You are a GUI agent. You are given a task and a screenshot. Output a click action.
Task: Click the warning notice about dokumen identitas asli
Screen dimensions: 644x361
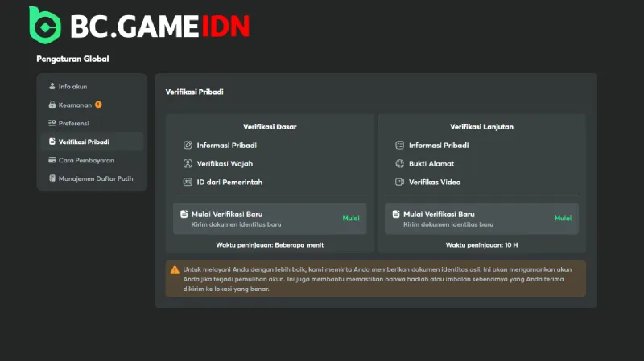click(x=376, y=279)
